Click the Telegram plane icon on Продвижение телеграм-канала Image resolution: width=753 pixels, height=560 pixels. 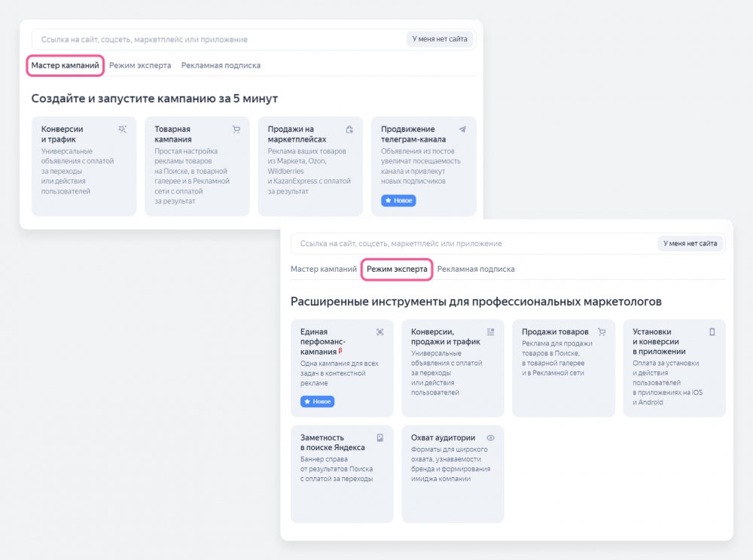coord(462,129)
